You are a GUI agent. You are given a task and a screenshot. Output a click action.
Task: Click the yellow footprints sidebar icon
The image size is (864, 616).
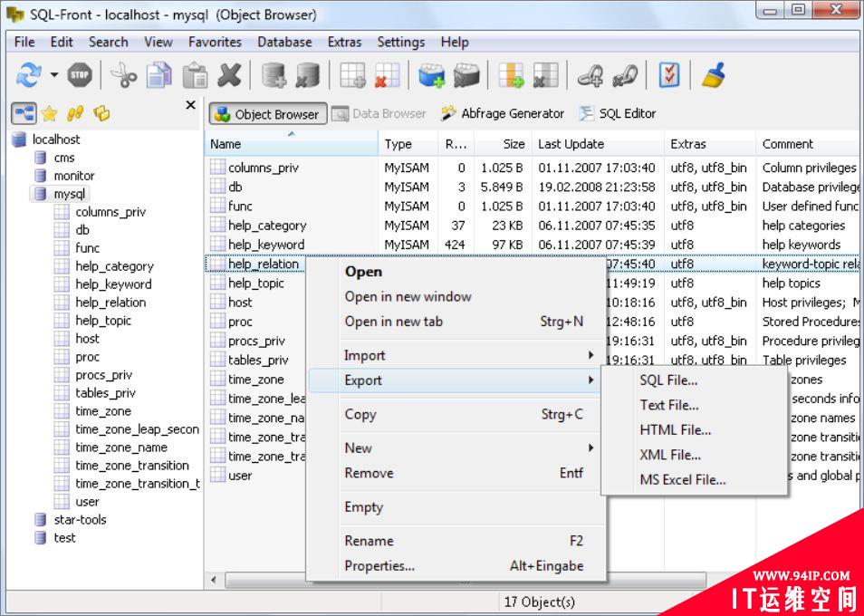pos(75,113)
